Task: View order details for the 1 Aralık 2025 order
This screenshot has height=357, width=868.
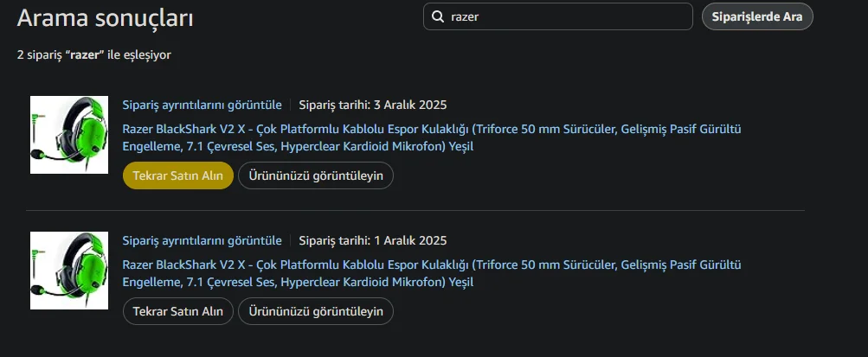Action: pyautogui.click(x=203, y=240)
